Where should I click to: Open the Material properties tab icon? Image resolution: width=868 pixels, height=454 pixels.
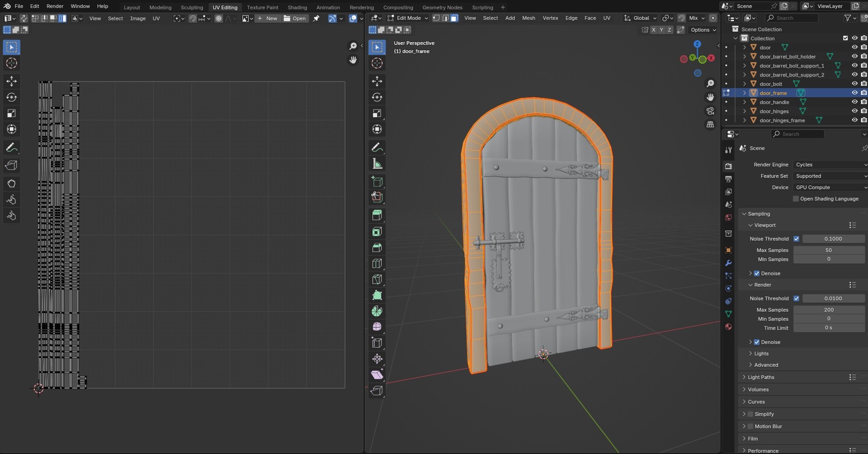coord(728,326)
